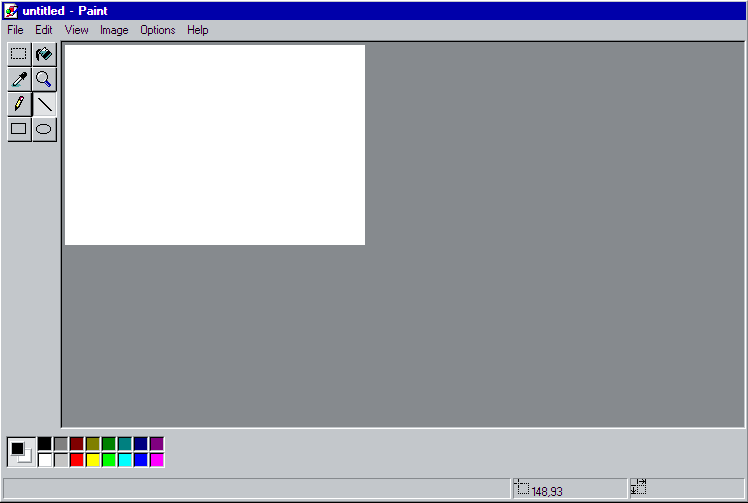Pick the purple color swatch

pos(157,444)
